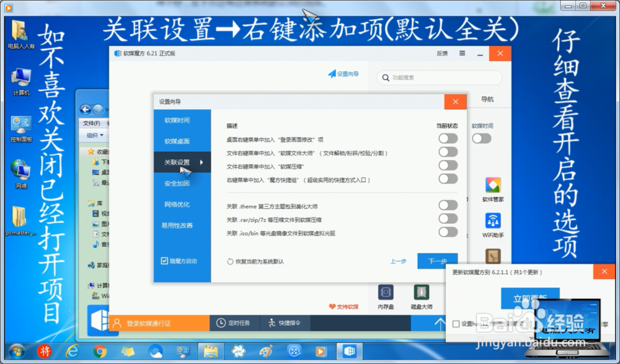Select the 软媒桌面 wizard tab

coord(182,141)
